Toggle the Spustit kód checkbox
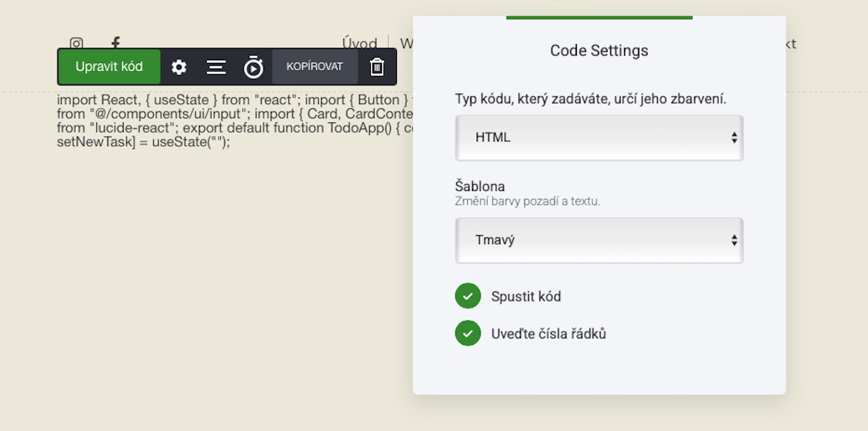Image resolution: width=868 pixels, height=431 pixels. (468, 296)
